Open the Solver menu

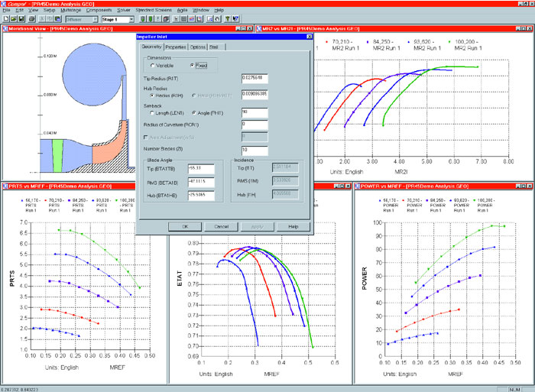click(124, 10)
